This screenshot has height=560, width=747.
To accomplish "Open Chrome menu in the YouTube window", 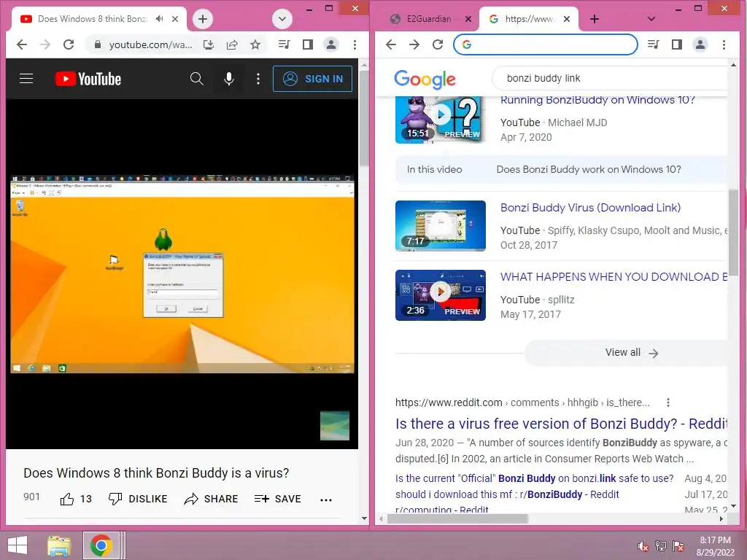I will click(355, 44).
